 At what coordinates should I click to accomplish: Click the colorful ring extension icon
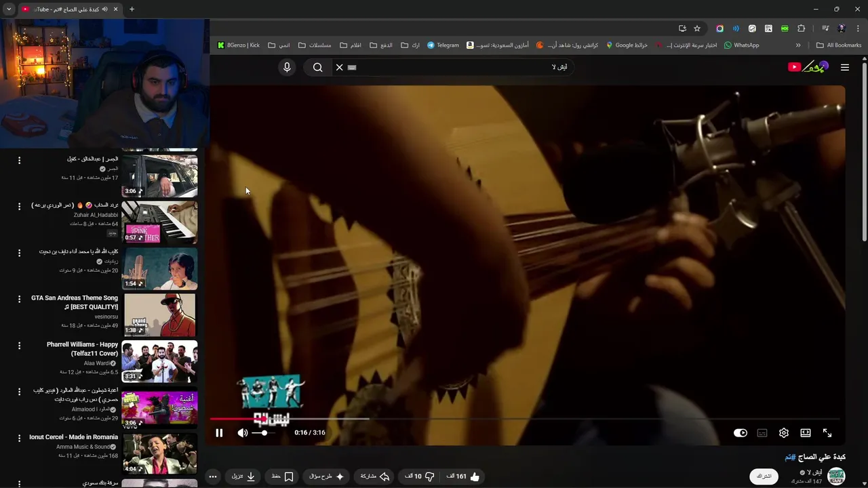coord(719,28)
